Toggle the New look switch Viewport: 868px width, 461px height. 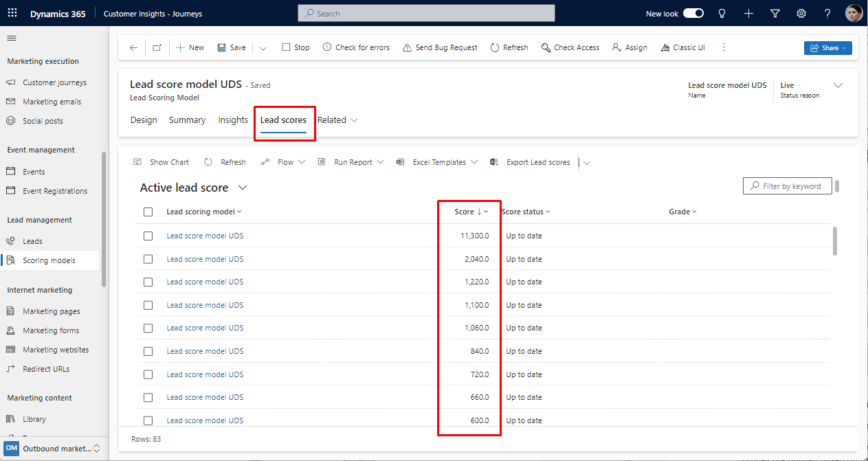[693, 13]
